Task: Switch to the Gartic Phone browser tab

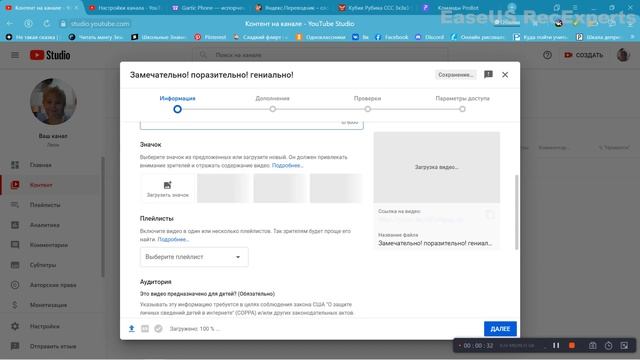Action: pyautogui.click(x=208, y=8)
